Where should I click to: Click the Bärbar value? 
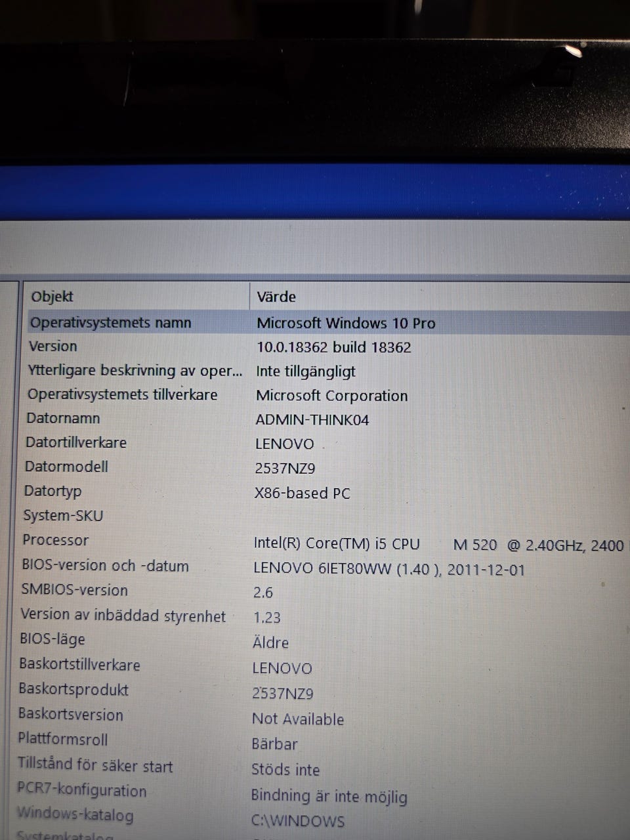coord(274,744)
